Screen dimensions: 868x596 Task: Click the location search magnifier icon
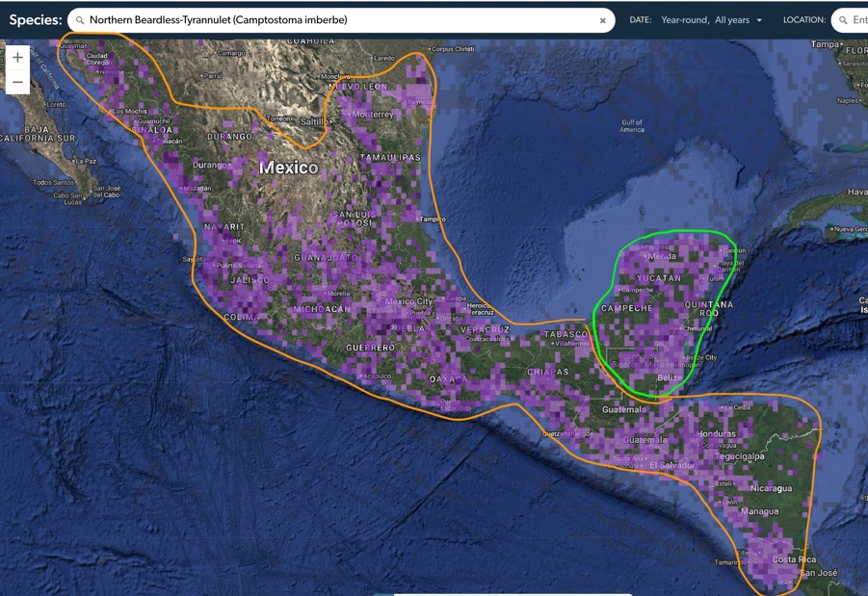click(843, 20)
